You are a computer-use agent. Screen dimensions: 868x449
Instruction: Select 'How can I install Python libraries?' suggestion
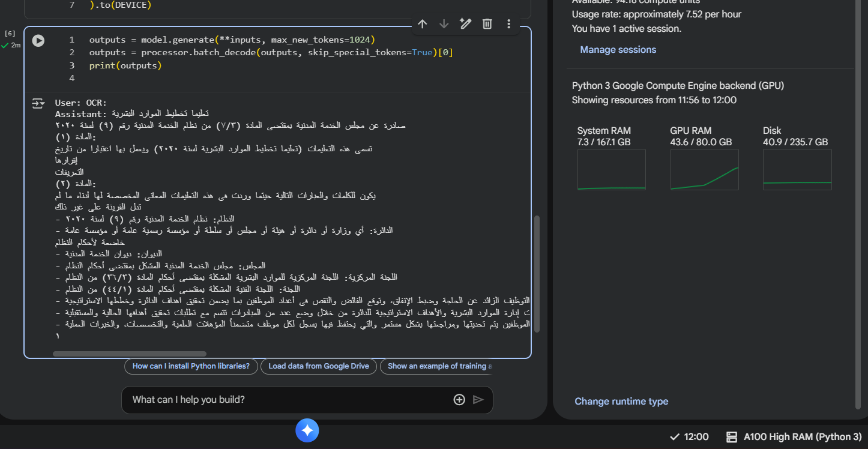[x=191, y=366]
